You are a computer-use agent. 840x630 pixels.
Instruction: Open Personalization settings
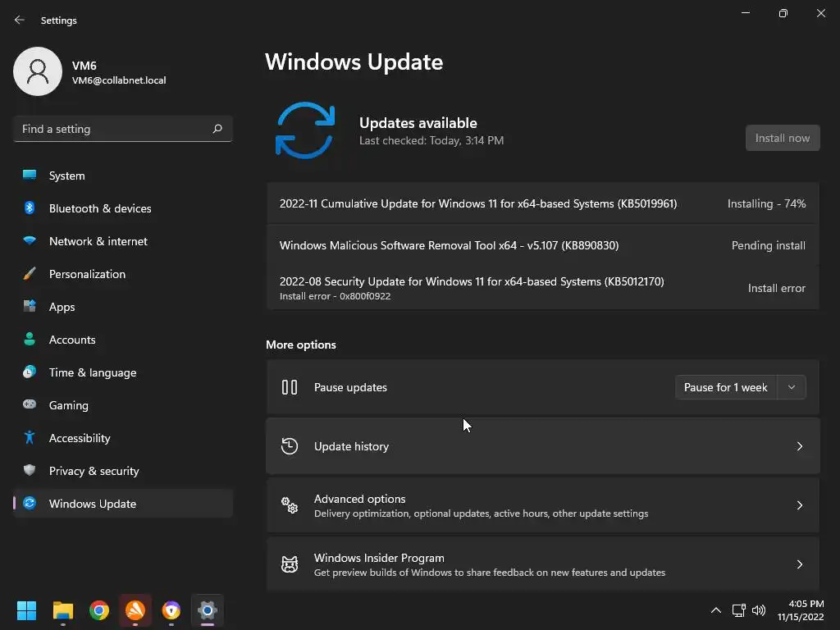coord(123,274)
